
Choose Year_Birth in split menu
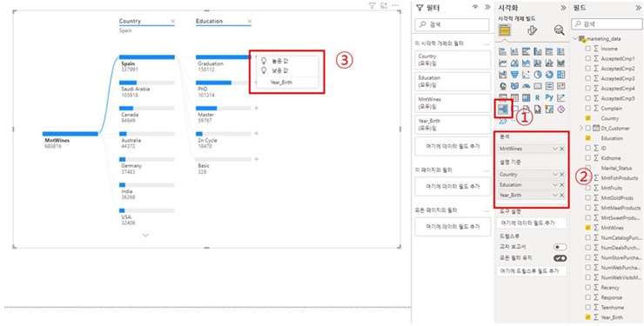pos(281,82)
